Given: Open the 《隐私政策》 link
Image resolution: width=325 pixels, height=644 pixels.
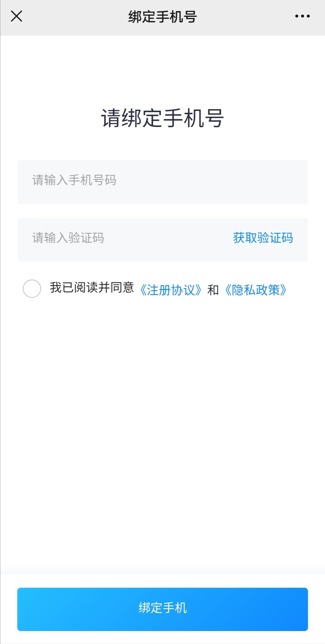Looking at the screenshot, I should click(x=256, y=290).
